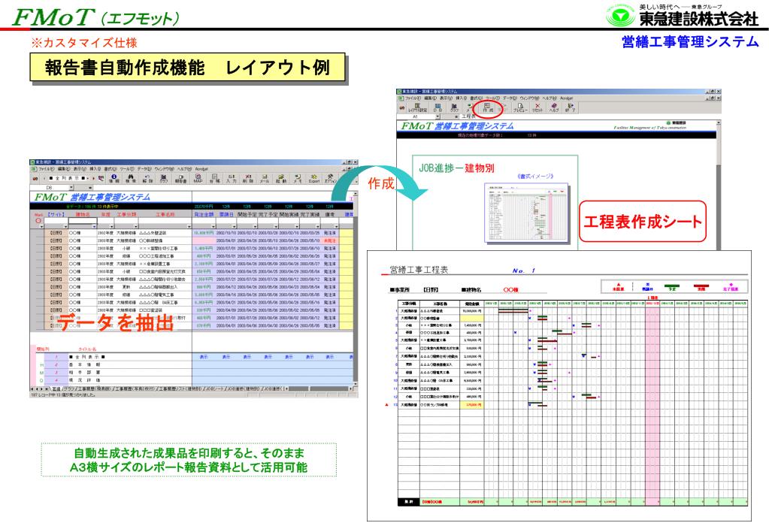Image resolution: width=769 pixels, height=532 pixels.
Task: Switch to the グラフ sheet tab
Action: coord(70,388)
